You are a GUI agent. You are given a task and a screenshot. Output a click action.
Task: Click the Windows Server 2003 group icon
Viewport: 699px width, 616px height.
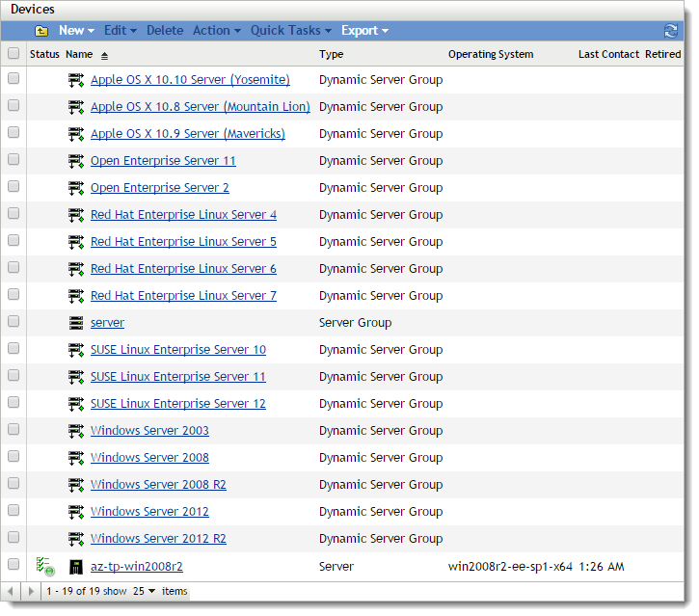click(76, 431)
